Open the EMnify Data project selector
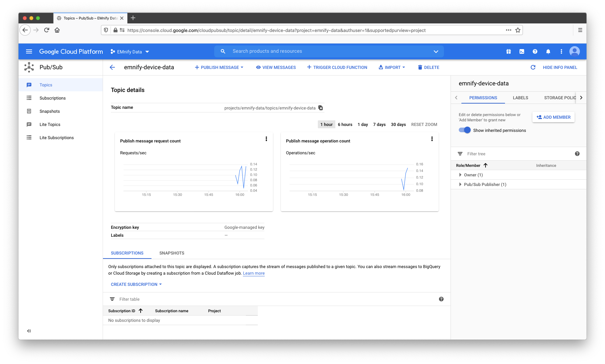This screenshot has width=605, height=364. point(130,52)
